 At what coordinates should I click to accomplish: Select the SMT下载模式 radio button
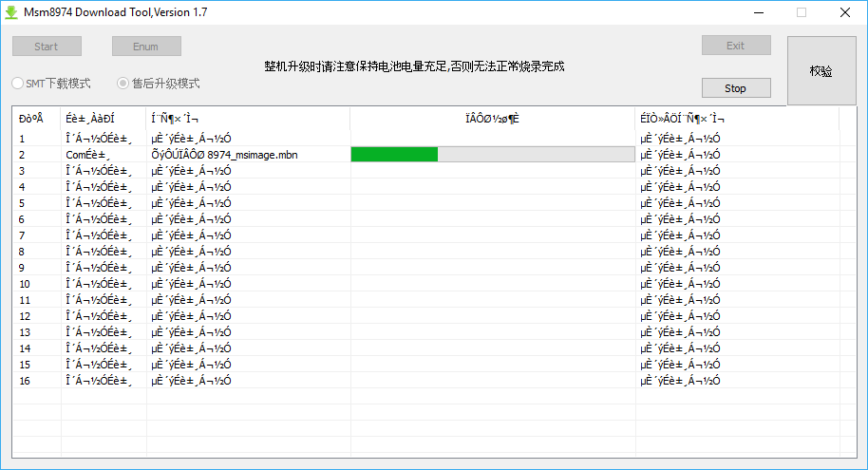click(18, 84)
